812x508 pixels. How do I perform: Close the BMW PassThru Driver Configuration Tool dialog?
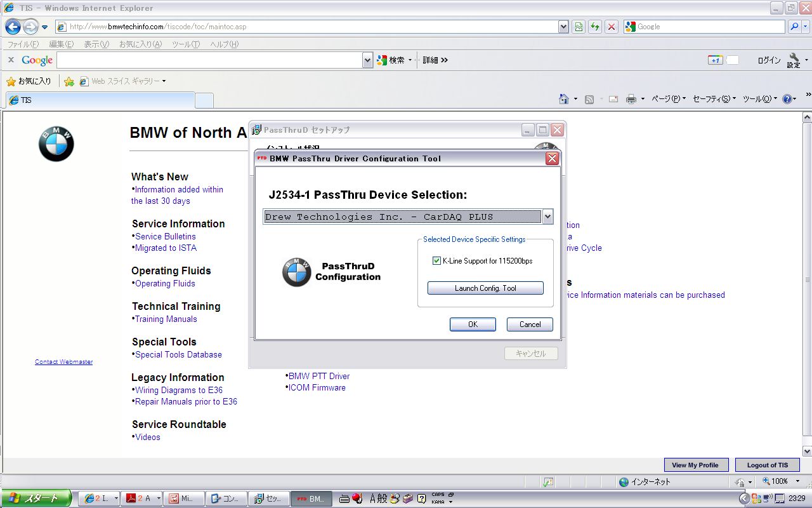click(552, 159)
